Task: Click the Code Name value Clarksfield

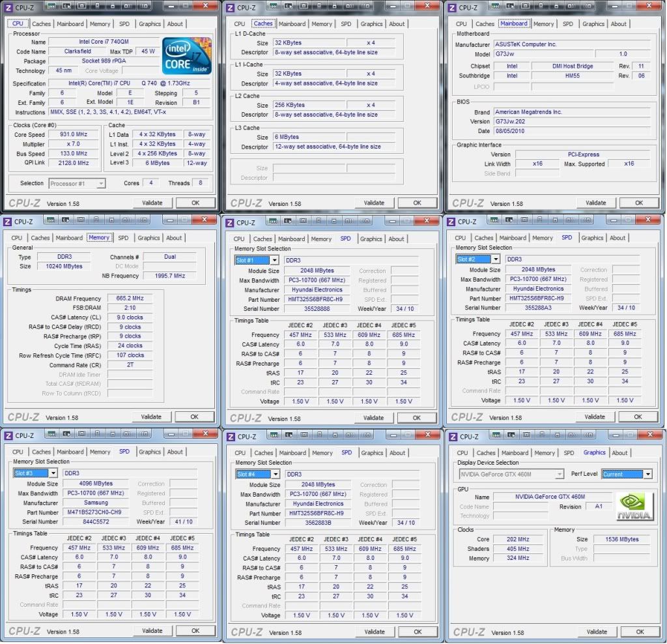Action: pyautogui.click(x=78, y=51)
